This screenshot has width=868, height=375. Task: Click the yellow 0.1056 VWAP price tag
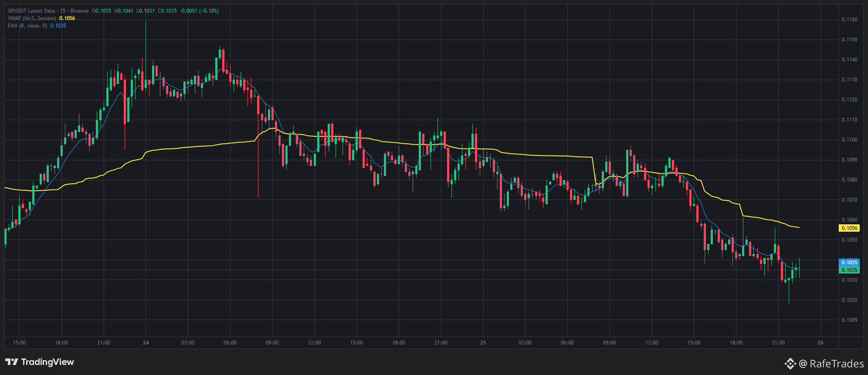tap(849, 228)
